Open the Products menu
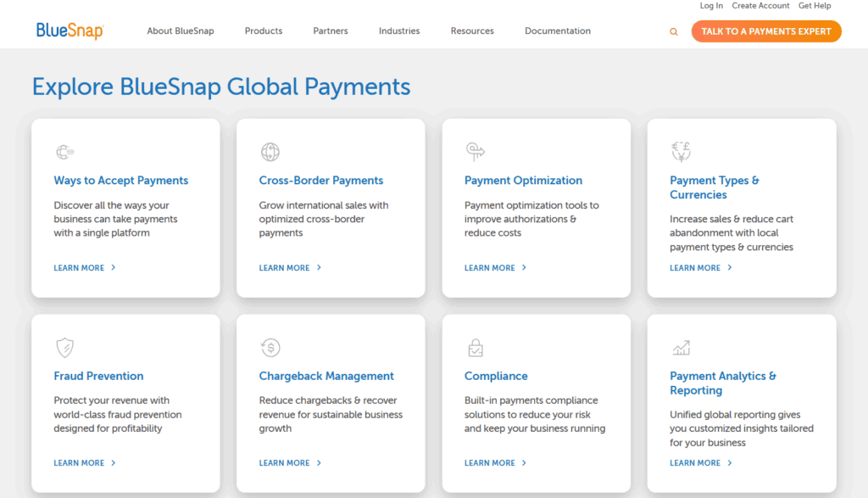868x498 pixels. (264, 31)
